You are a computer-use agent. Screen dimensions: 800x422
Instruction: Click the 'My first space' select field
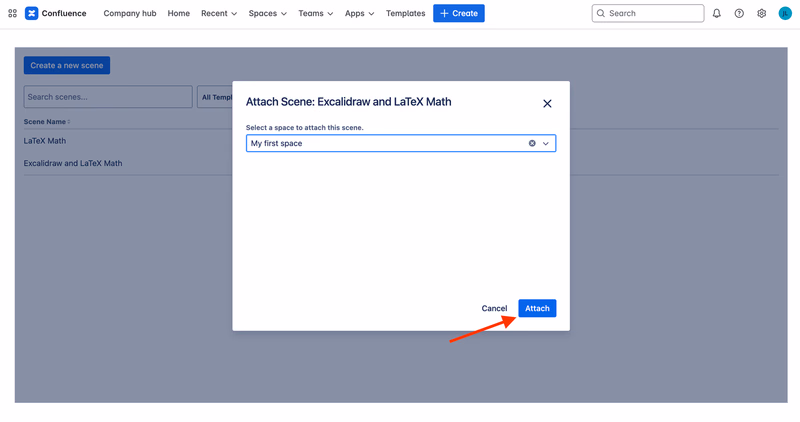point(401,143)
